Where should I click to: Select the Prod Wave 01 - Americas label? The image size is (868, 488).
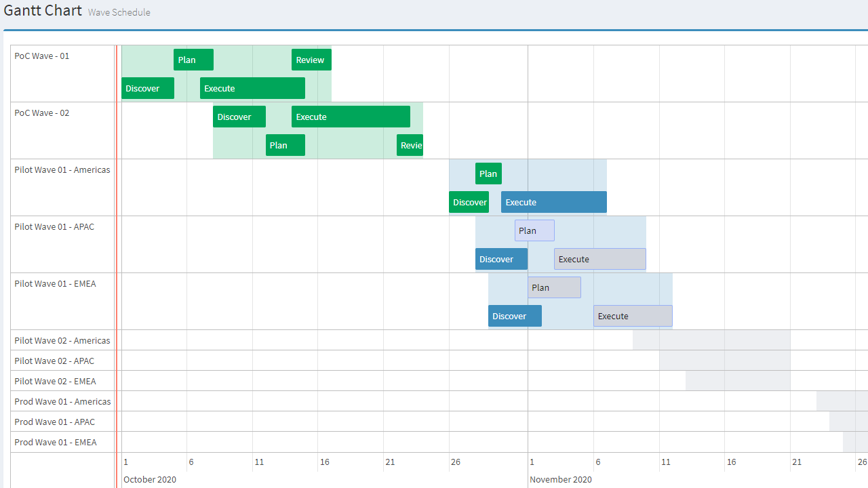[62, 401]
